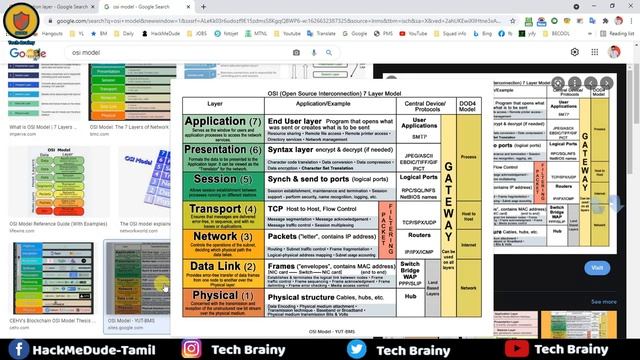Open the Facebook fb bookmark
The height and width of the screenshot is (360, 640).
pos(505,33)
